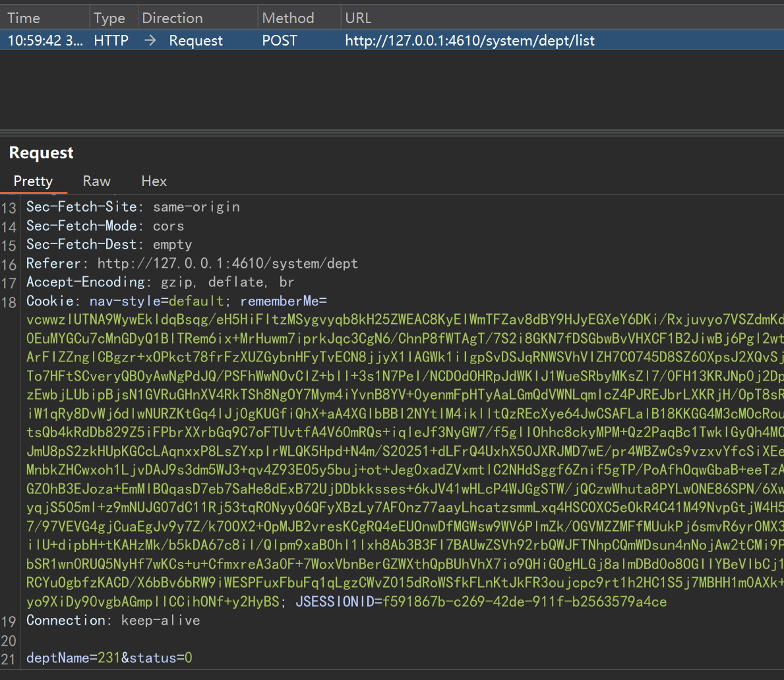Click the Request direction cell

click(196, 40)
